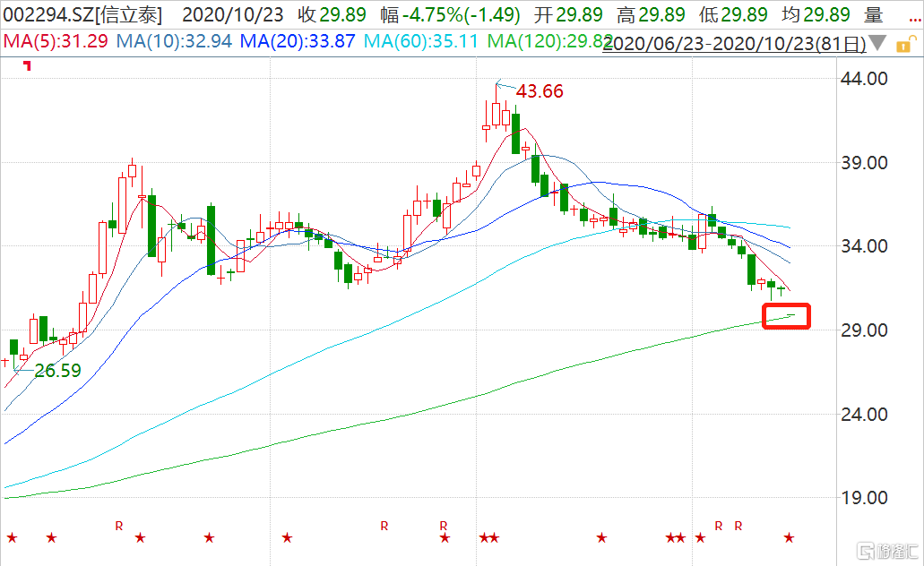Image resolution: width=924 pixels, height=566 pixels.
Task: Click the 43.66 high price label
Action: [540, 91]
